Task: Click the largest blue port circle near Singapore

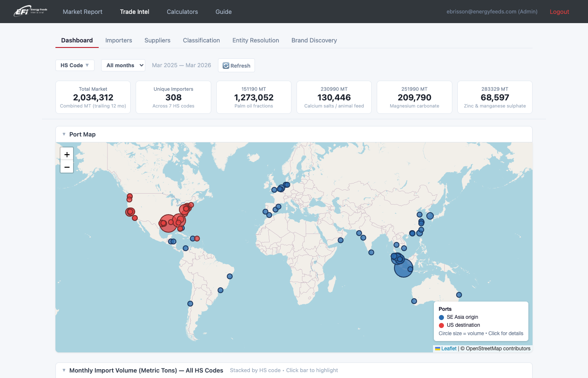Action: point(402,268)
